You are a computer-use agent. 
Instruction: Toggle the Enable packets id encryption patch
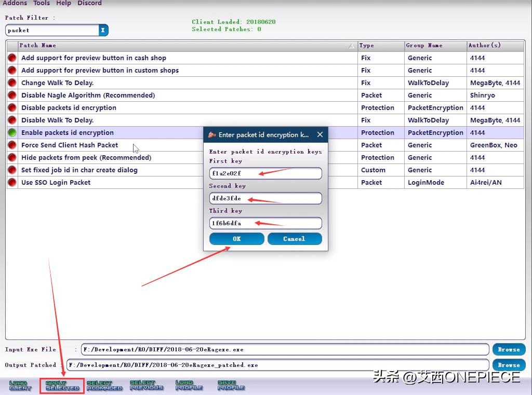(12, 133)
